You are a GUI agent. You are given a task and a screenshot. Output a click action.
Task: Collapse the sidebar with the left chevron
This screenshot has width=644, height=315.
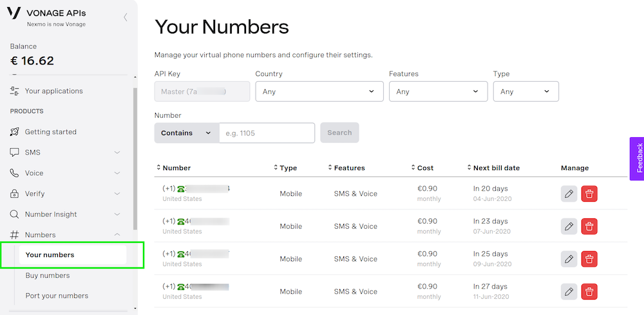pyautogui.click(x=126, y=17)
